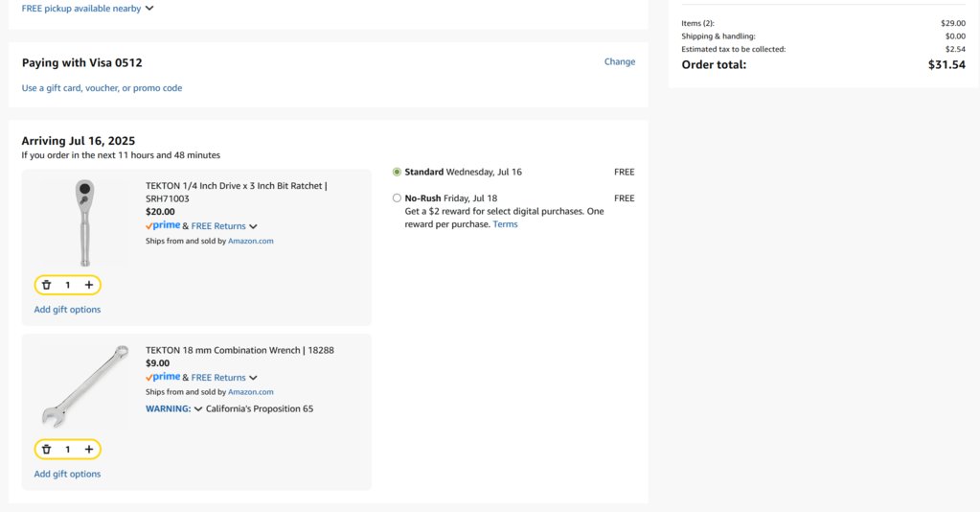Click the quantity number of the Bit Ratchet
Viewport: 980px width, 512px height.
click(x=67, y=285)
